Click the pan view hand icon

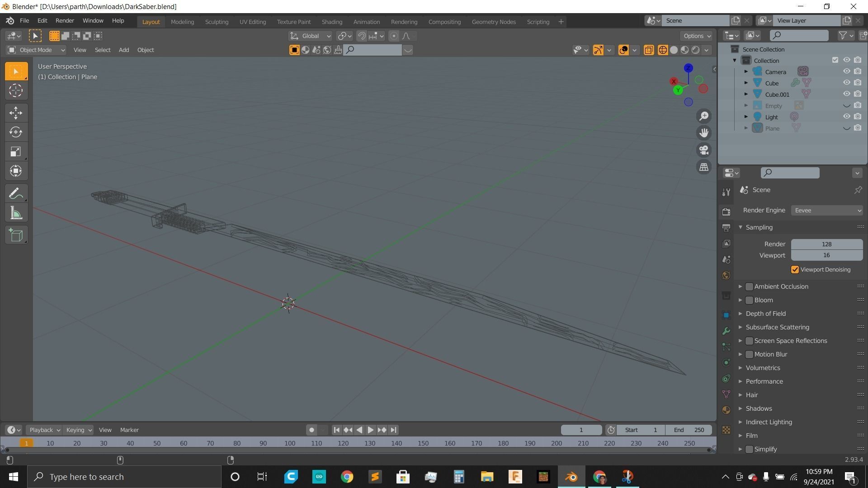[x=704, y=133]
